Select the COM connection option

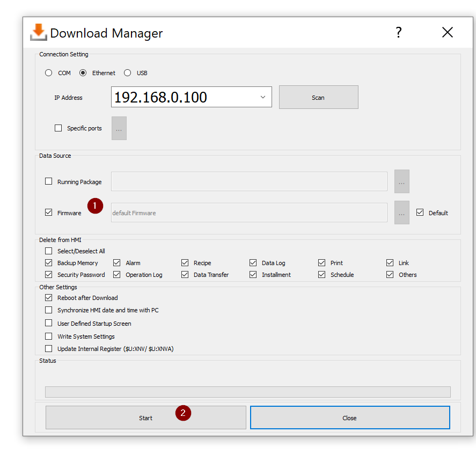pyautogui.click(x=49, y=73)
